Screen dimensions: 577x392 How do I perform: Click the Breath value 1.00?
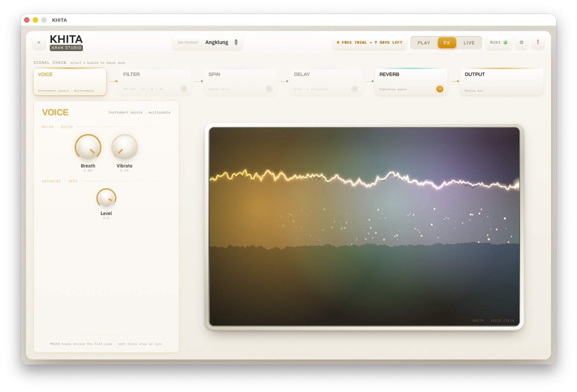point(88,170)
